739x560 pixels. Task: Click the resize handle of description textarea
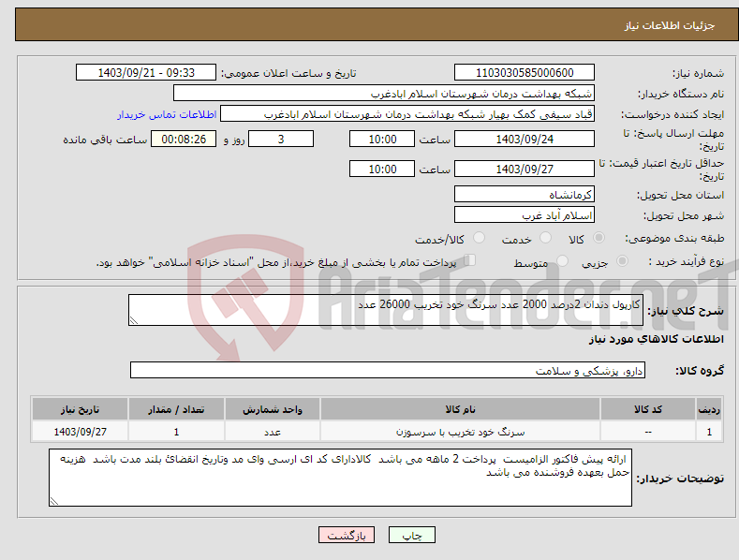click(x=134, y=320)
